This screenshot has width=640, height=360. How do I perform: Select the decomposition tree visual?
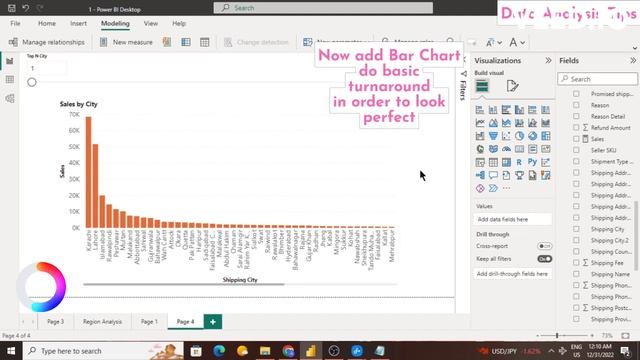(480, 175)
